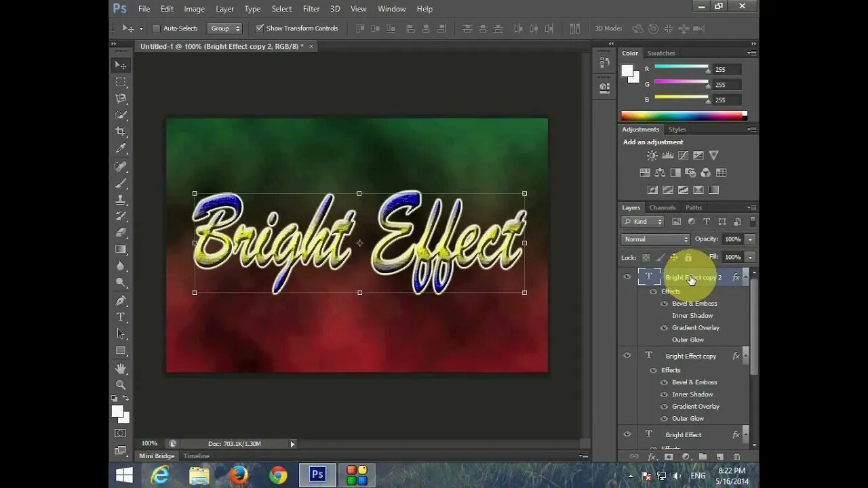Add a layer mask

(x=669, y=457)
